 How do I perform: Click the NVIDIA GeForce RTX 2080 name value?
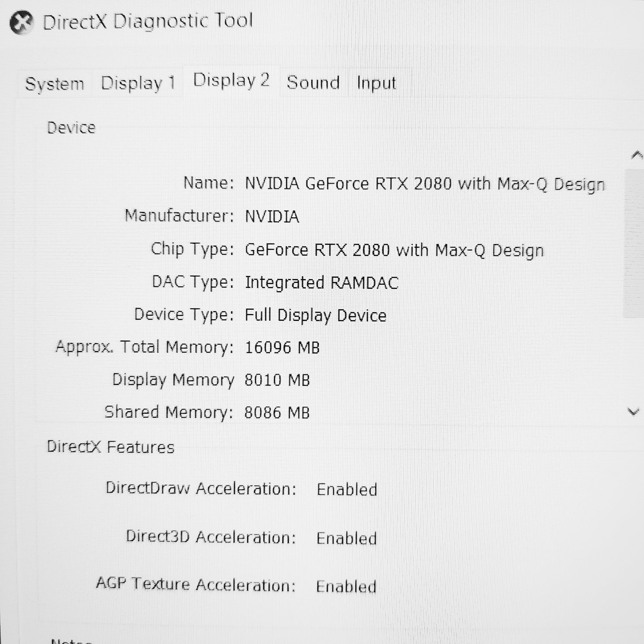click(425, 184)
